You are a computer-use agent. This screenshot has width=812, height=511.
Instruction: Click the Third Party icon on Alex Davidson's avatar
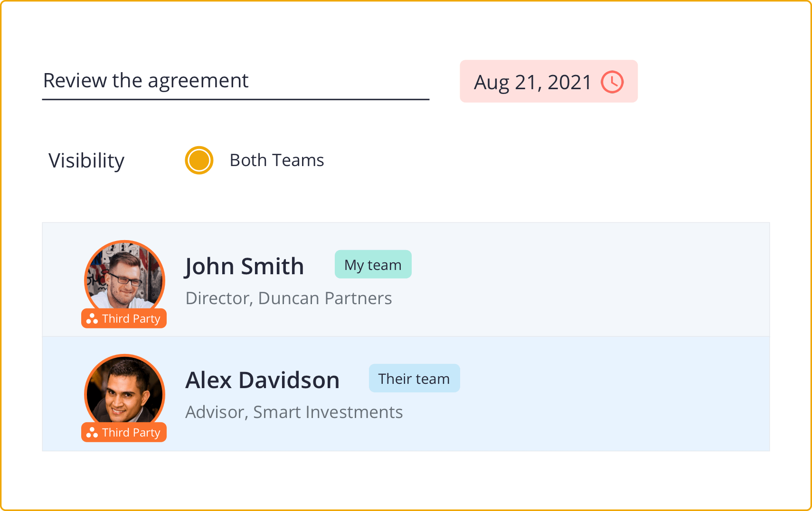[91, 432]
